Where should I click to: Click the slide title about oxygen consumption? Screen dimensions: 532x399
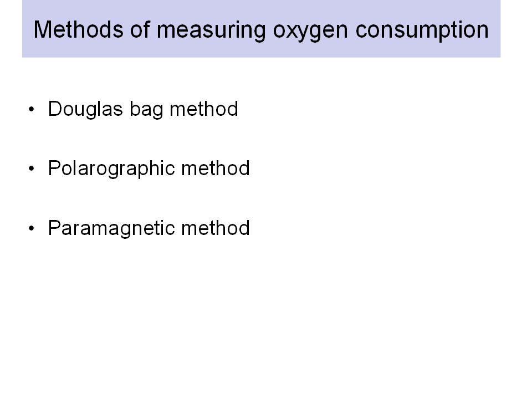coord(261,30)
